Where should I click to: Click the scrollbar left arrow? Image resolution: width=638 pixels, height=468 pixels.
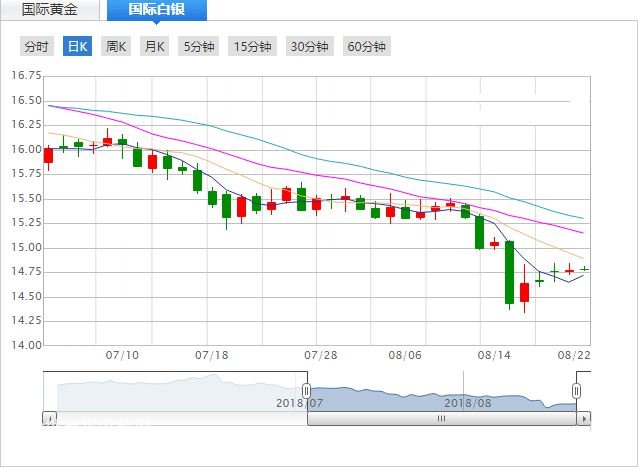click(x=49, y=419)
